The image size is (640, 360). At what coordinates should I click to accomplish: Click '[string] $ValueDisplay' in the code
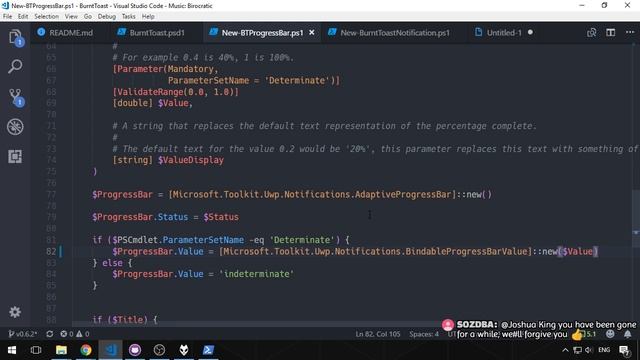pyautogui.click(x=168, y=160)
